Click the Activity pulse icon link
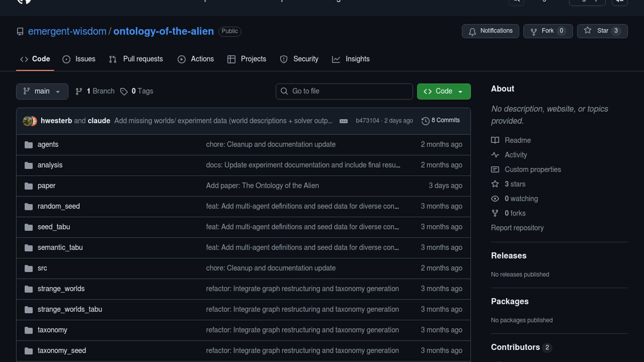Image resolution: width=644 pixels, height=362 pixels. [495, 155]
